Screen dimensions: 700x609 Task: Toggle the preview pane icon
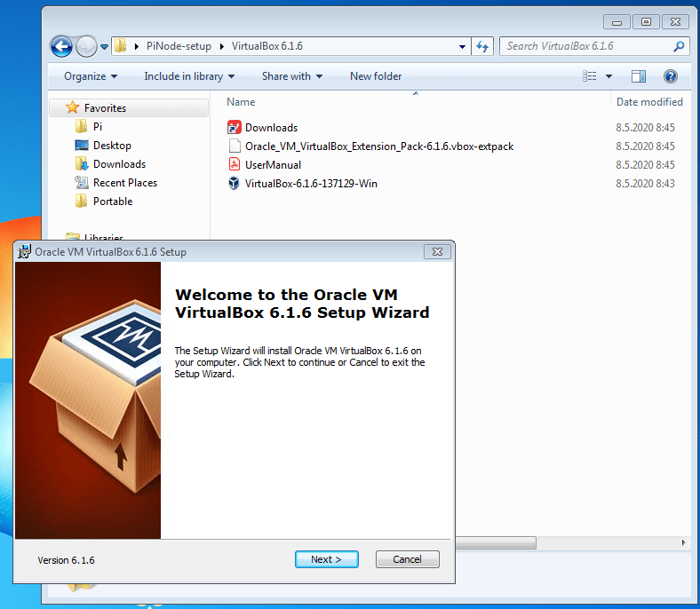coord(639,76)
